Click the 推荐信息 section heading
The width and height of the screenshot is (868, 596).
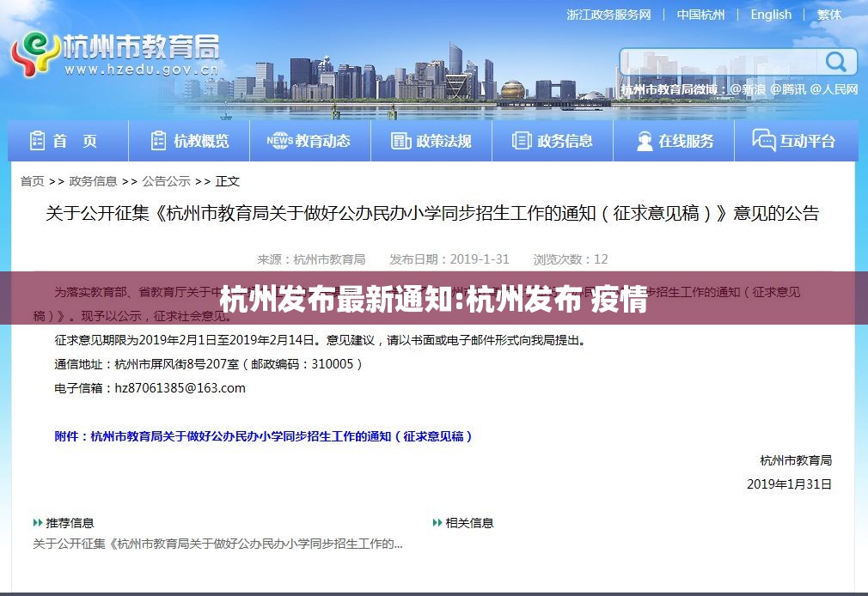[70, 522]
